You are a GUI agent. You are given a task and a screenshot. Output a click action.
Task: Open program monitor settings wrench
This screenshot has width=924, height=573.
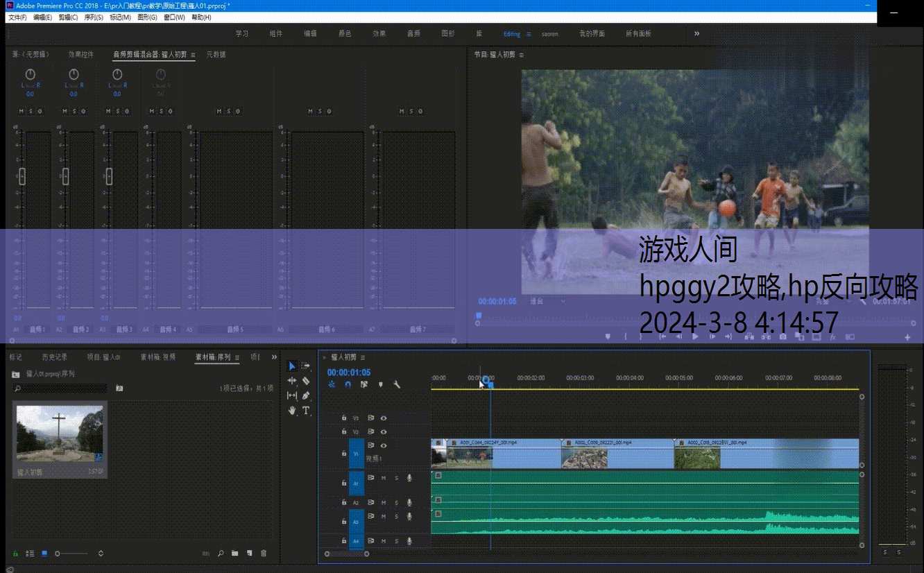[x=863, y=301]
